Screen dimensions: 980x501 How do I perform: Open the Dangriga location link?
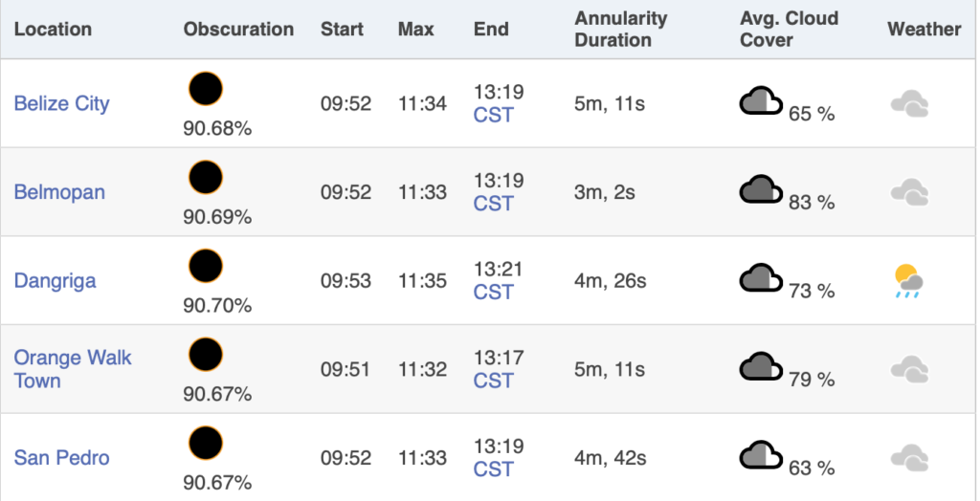coord(55,280)
